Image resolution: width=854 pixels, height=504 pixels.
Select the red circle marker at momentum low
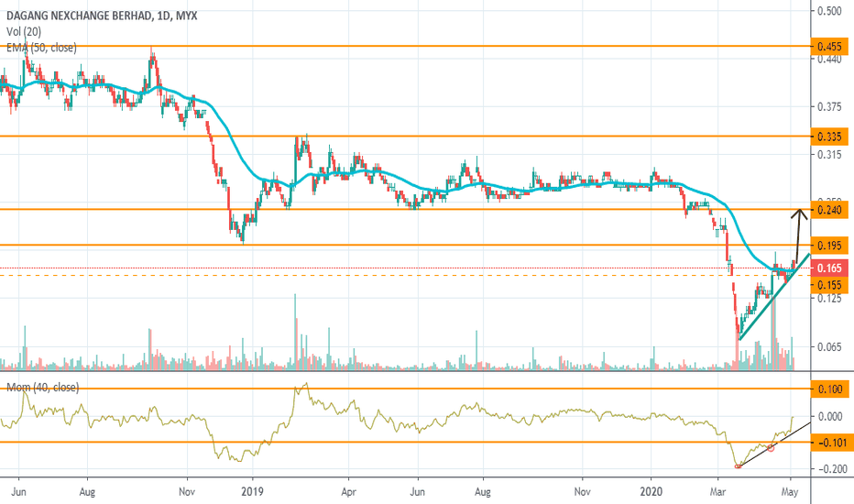point(738,466)
